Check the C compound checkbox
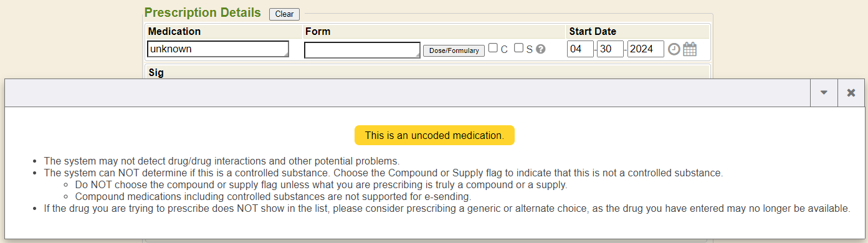Viewport: 868px width, 243px height. [493, 48]
